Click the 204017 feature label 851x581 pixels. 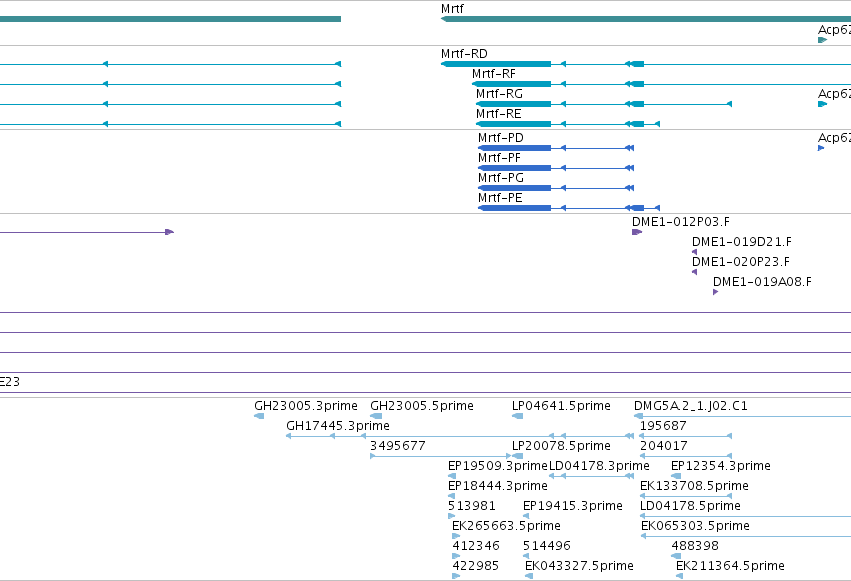tap(663, 446)
